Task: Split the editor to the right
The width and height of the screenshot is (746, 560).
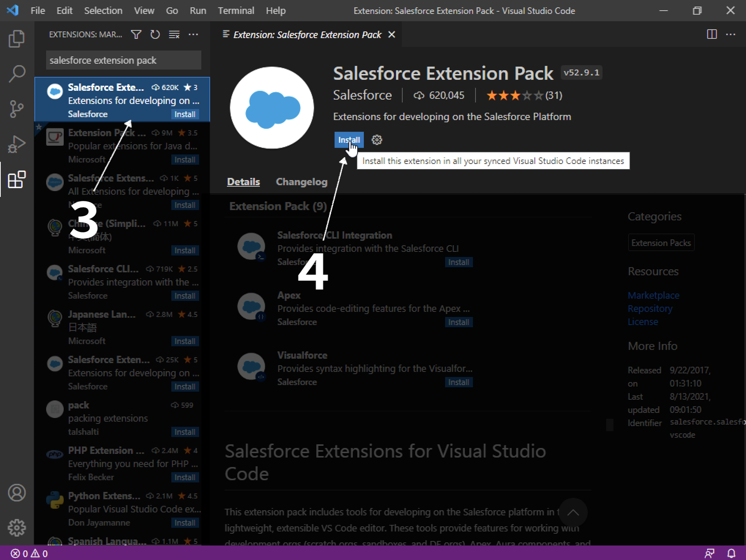Action: click(x=712, y=34)
